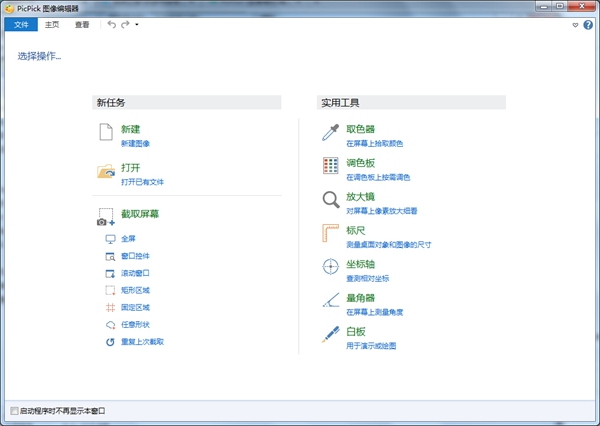600x426 pixels.
Task: Click the Open folder icon
Action: tap(106, 171)
